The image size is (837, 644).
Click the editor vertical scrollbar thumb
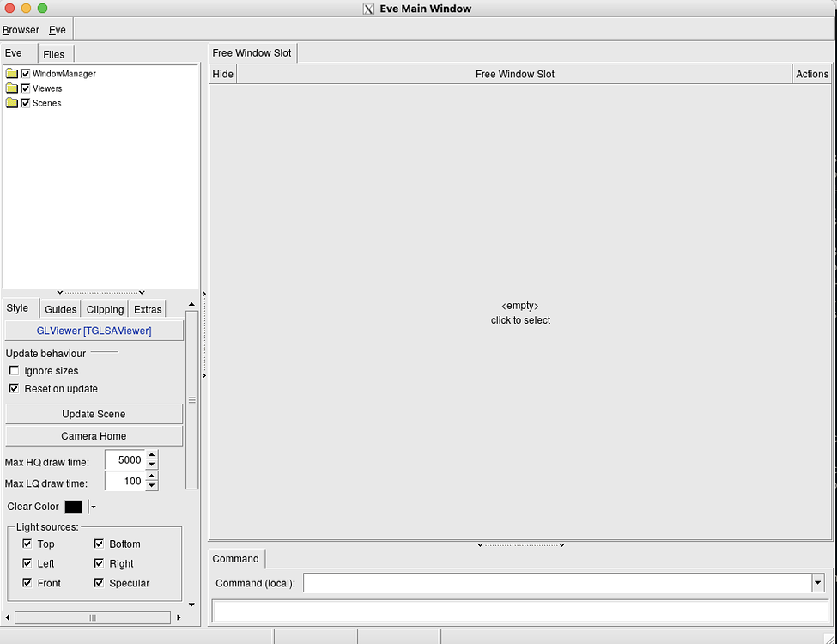pyautogui.click(x=192, y=400)
